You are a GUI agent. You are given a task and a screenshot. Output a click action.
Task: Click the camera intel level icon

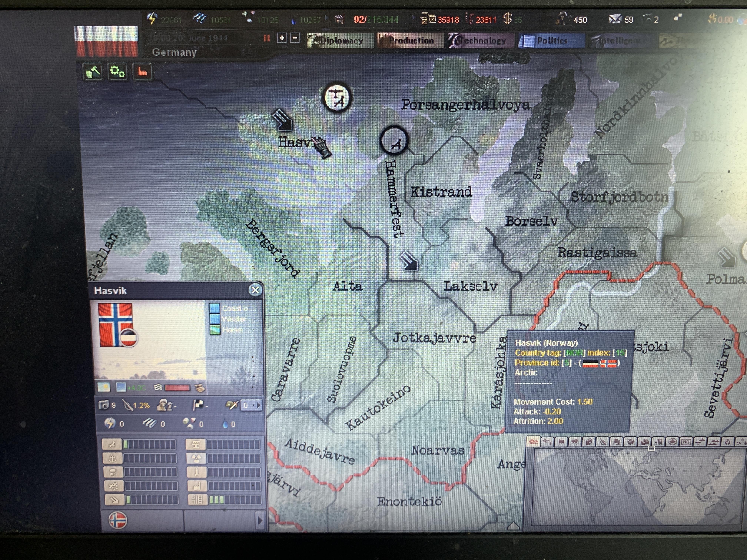(104, 405)
